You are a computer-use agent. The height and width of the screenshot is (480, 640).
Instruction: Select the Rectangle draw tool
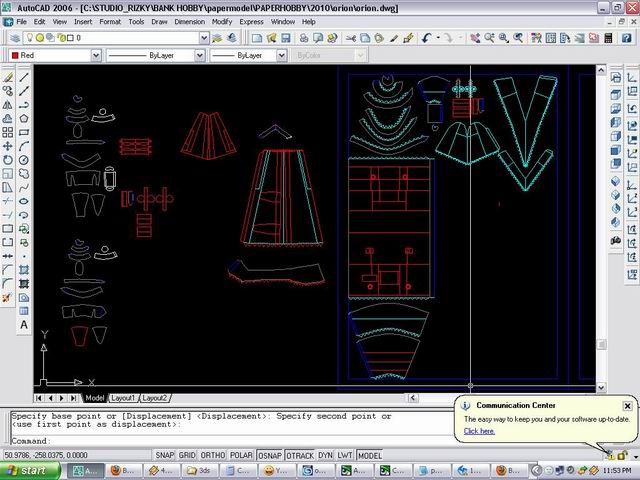tap(24, 132)
